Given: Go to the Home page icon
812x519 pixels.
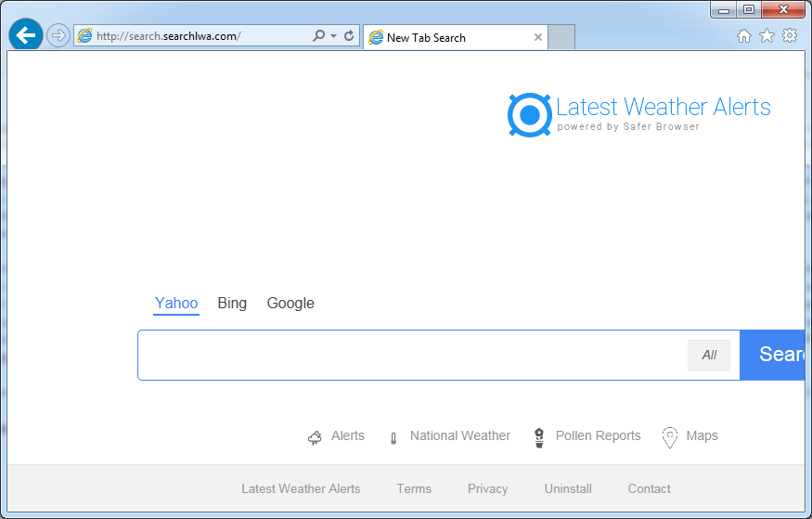Looking at the screenshot, I should [x=744, y=35].
